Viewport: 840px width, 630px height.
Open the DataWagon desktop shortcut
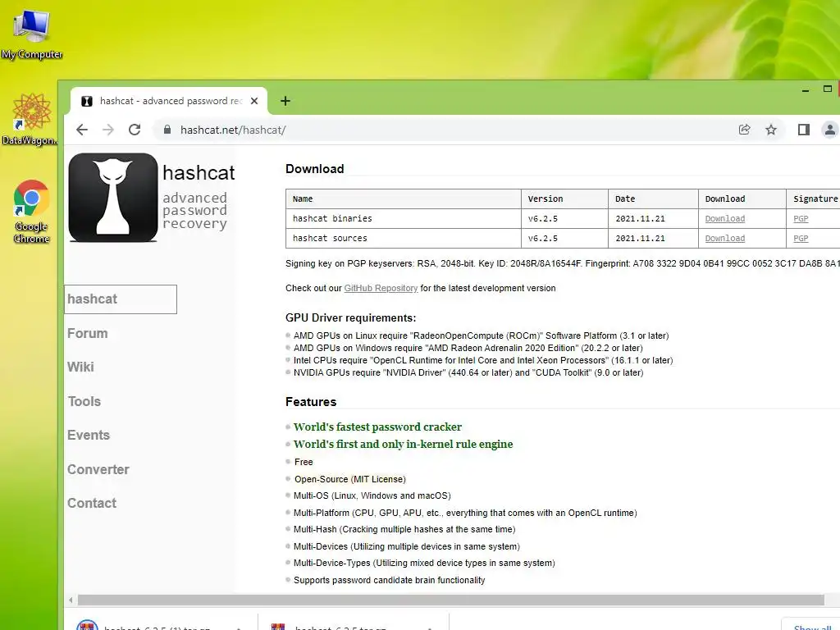pos(30,119)
